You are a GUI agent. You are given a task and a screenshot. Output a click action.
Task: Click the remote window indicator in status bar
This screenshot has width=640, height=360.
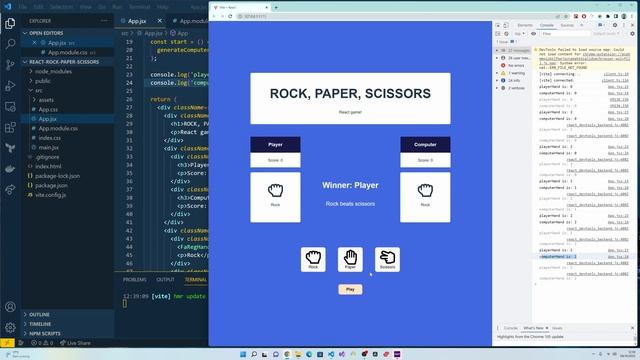pyautogui.click(x=7, y=343)
